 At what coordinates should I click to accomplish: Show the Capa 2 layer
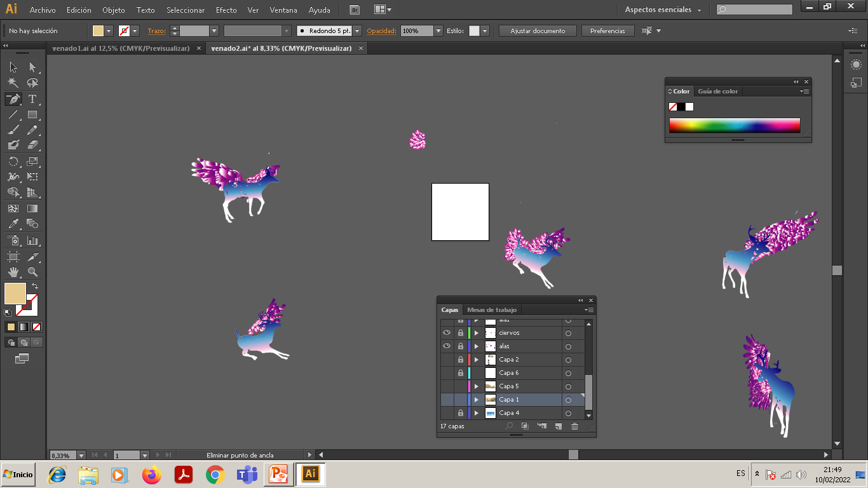(447, 360)
